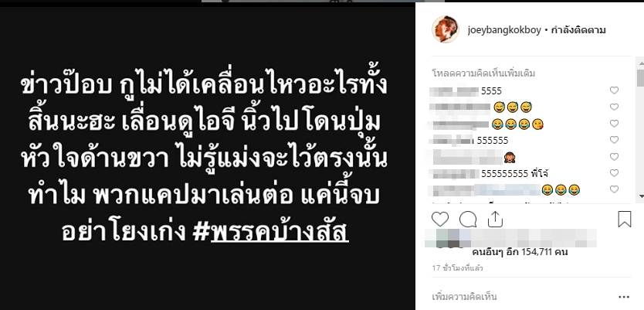Open the joeybangkokboy profile avatar
Screen dimensions: 644x310
pos(446,29)
